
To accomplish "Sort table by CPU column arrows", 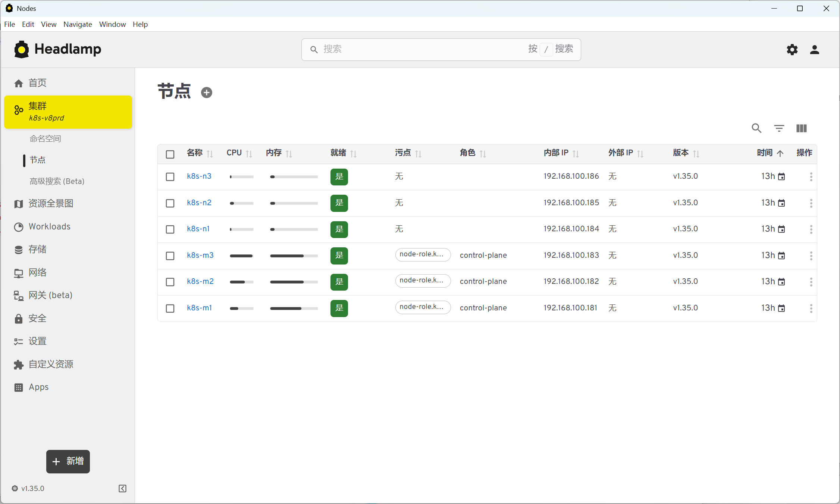I will 249,154.
